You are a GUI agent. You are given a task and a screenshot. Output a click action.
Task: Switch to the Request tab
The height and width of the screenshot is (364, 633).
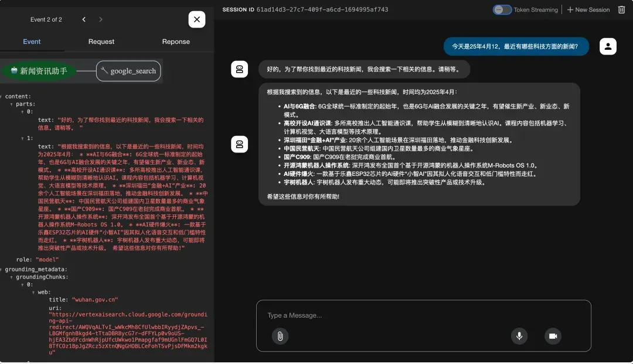101,42
